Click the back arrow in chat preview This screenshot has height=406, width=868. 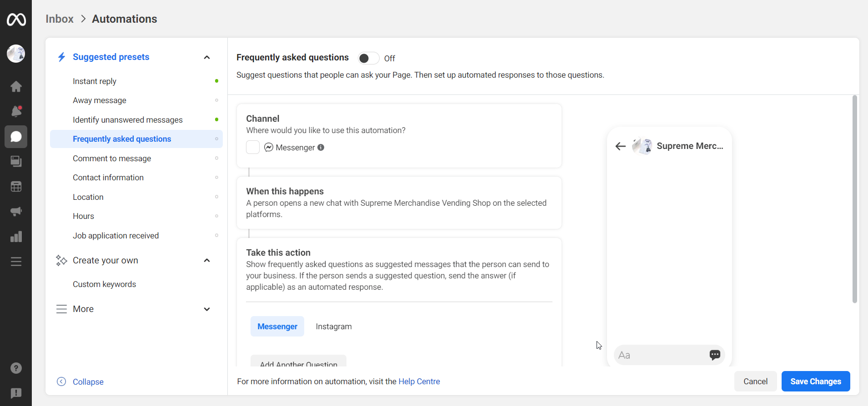(x=621, y=146)
